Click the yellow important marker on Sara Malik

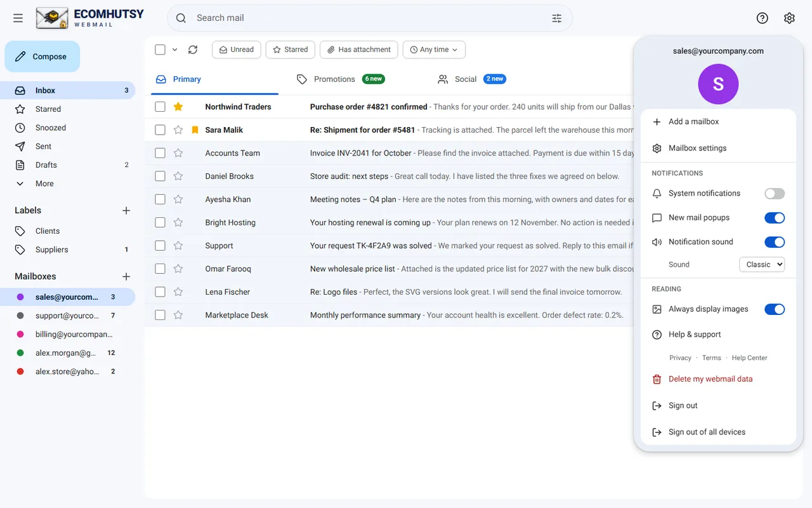tap(195, 130)
